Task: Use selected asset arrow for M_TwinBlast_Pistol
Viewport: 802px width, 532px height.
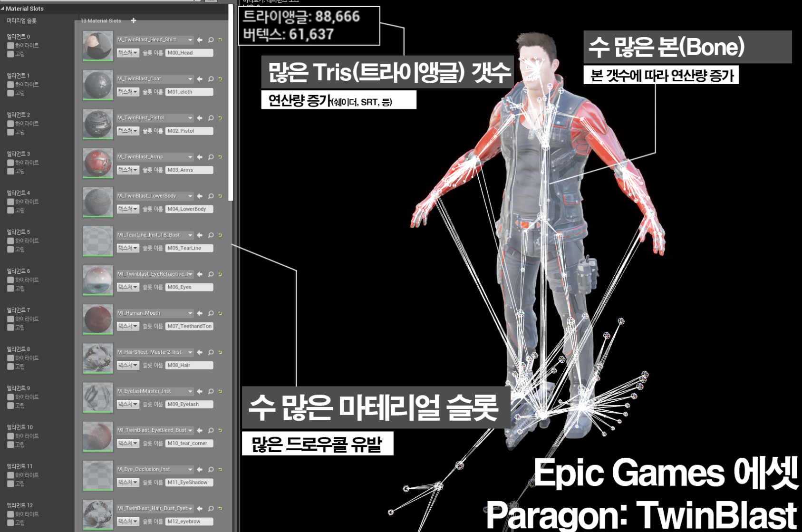Action: [x=200, y=118]
